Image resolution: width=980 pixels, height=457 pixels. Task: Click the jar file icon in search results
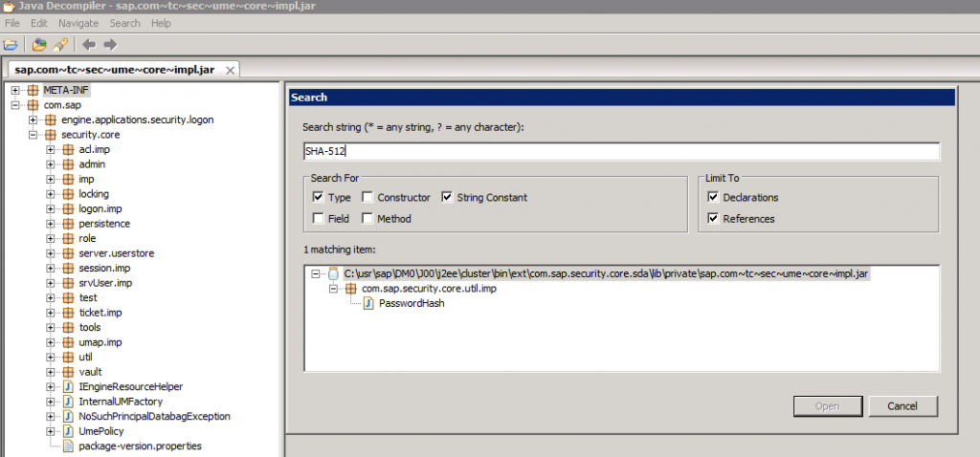334,274
